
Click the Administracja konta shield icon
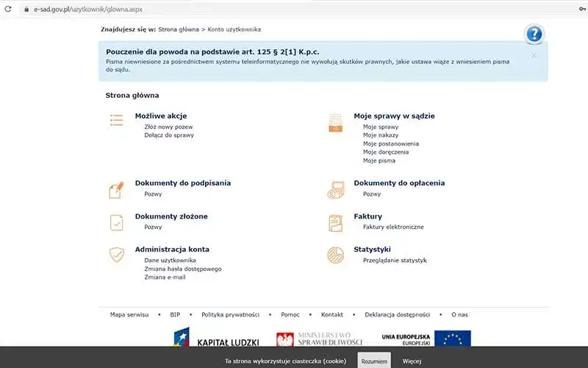[x=117, y=255]
